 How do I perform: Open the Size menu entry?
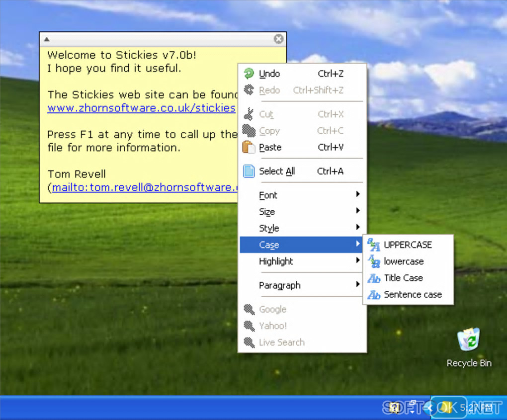[x=301, y=212]
